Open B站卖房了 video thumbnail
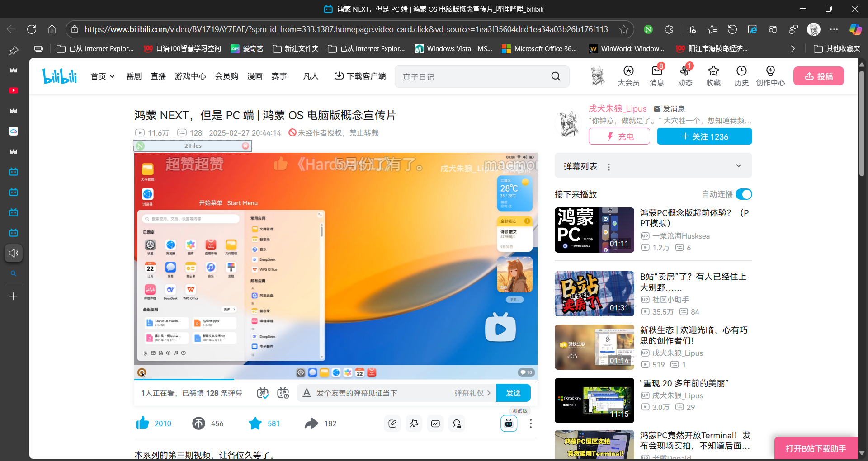This screenshot has height=461, width=868. (594, 293)
